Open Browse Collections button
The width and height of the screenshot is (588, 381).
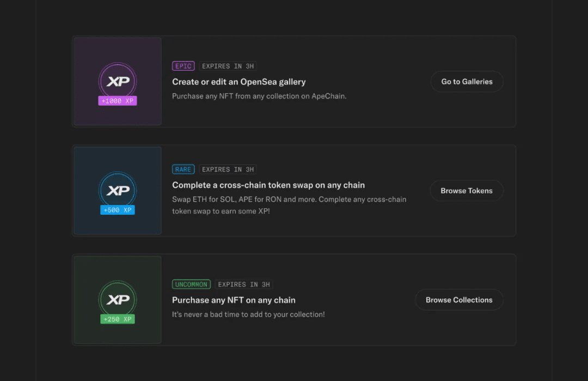point(459,300)
